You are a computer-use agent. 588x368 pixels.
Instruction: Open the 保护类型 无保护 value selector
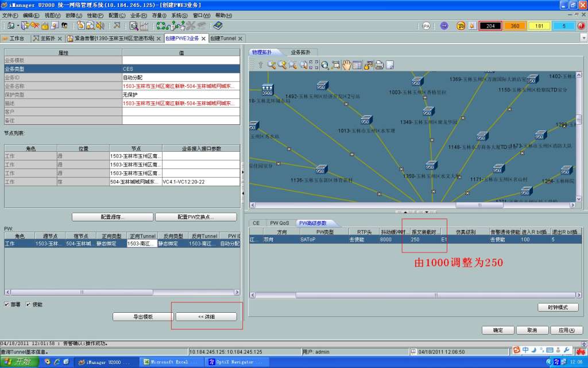pos(180,94)
